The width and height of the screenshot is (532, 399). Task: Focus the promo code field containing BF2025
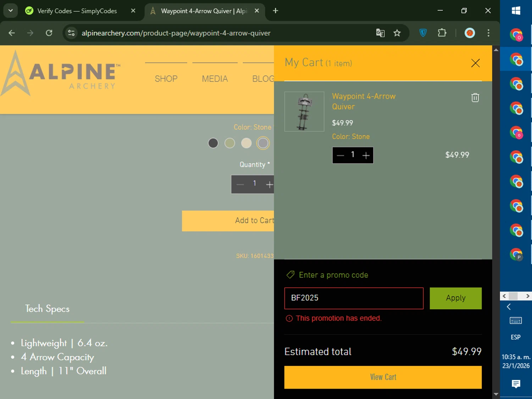(354, 298)
